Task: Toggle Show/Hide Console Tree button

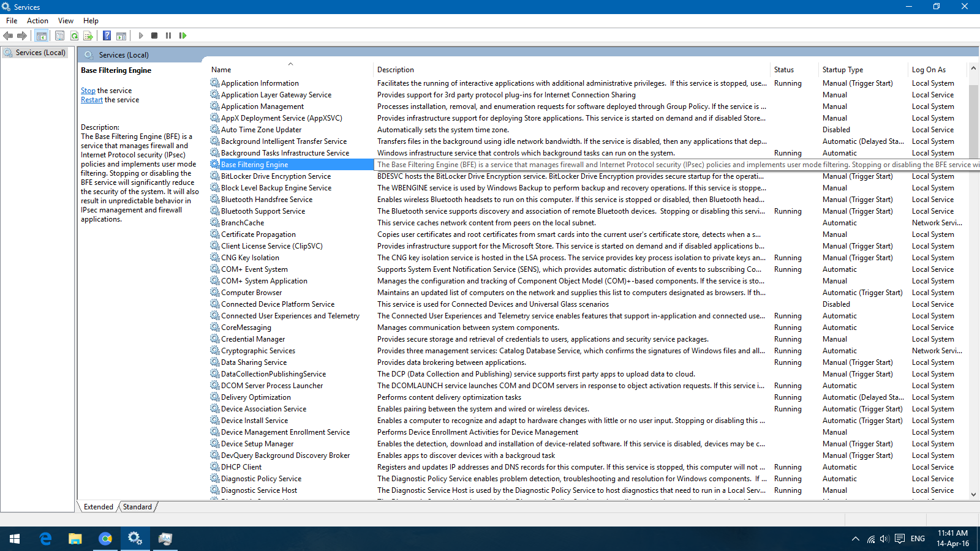Action: click(42, 36)
